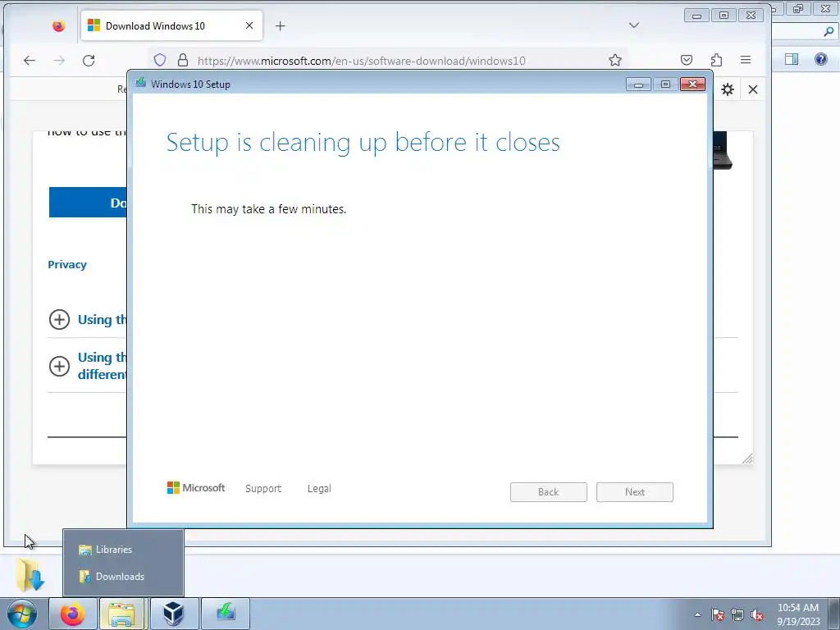Click Windows Explorer in the taskbar
This screenshot has height=630, width=840.
[x=122, y=614]
